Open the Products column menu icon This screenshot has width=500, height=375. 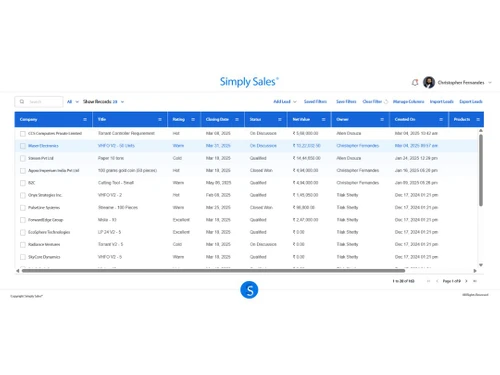(478, 119)
